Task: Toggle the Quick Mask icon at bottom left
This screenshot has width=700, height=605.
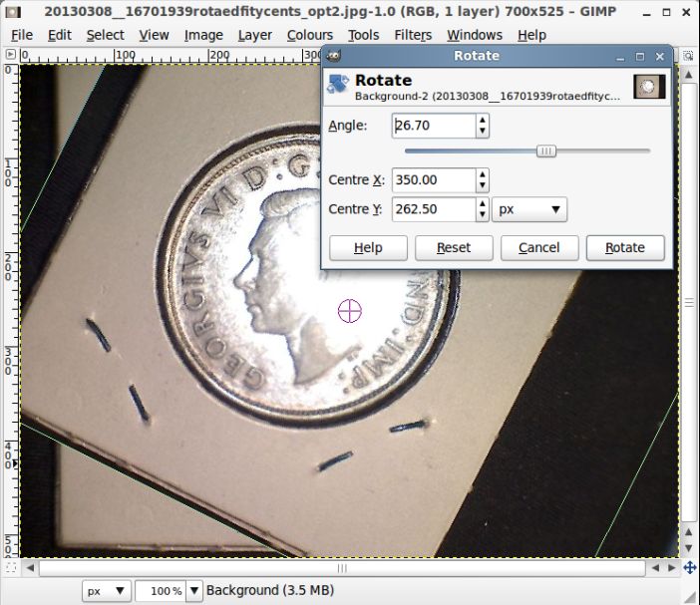Action: tap(11, 567)
